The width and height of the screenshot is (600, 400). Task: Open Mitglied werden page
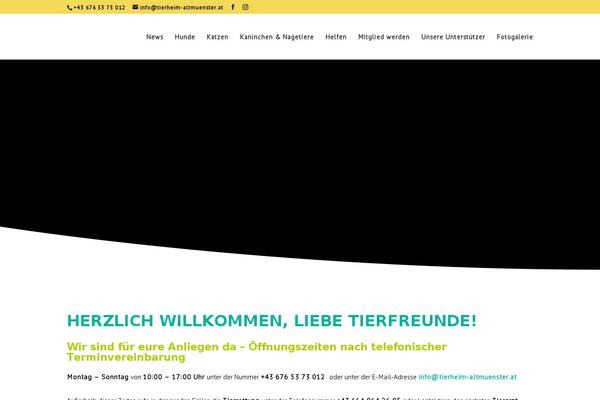[x=384, y=37]
